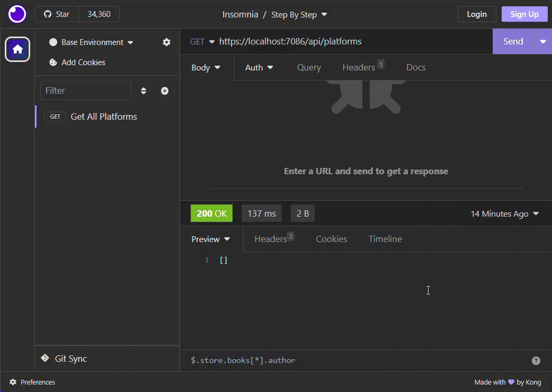The height and width of the screenshot is (392, 552).
Task: Switch to the Timeline tab
Action: pyautogui.click(x=385, y=239)
